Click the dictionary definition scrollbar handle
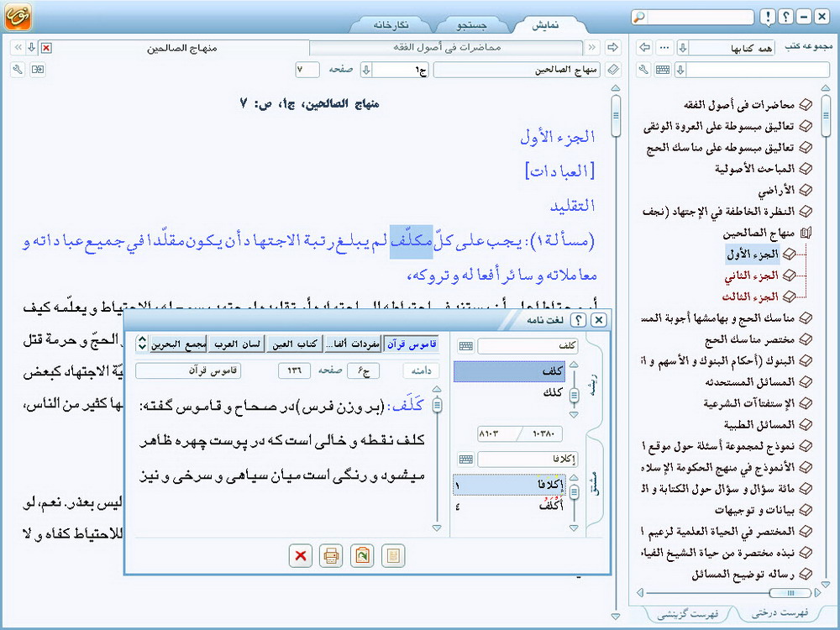The width and height of the screenshot is (840, 630). point(437,405)
